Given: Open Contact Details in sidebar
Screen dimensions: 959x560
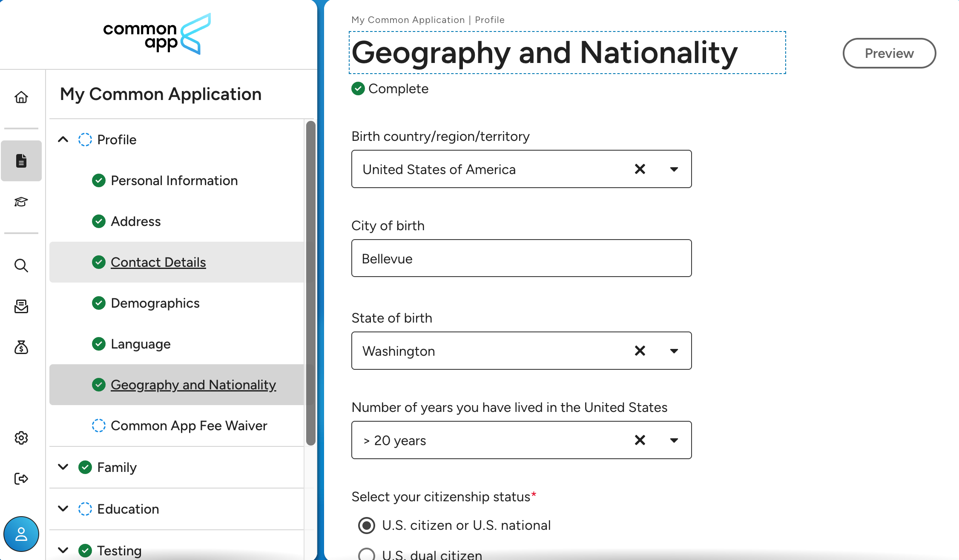Looking at the screenshot, I should (158, 262).
